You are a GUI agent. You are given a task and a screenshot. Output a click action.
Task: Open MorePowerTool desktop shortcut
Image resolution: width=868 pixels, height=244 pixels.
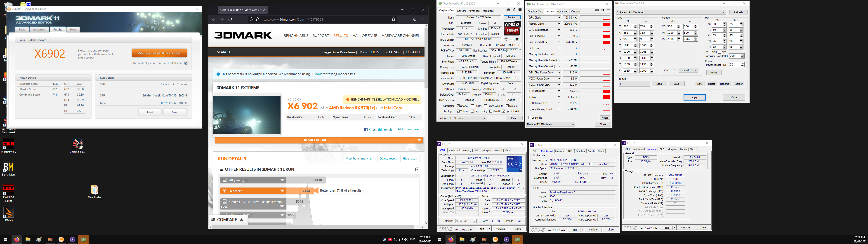8,146
